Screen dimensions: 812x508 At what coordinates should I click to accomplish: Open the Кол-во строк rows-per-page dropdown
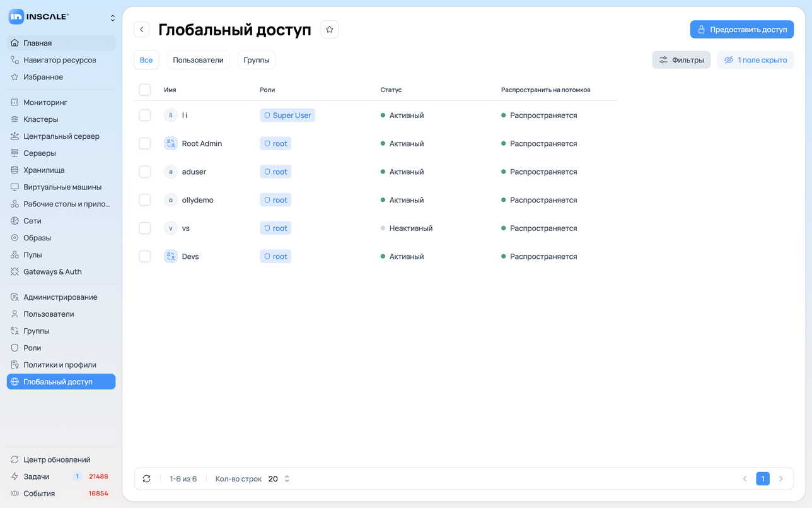(x=279, y=479)
